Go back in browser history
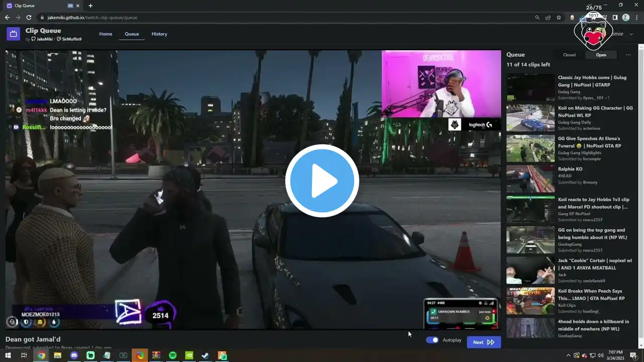The height and width of the screenshot is (362, 644). coord(7,18)
